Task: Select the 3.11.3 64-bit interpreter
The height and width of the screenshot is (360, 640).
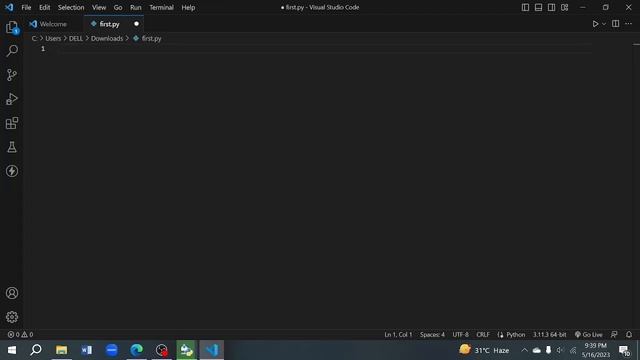Action: (x=549, y=335)
